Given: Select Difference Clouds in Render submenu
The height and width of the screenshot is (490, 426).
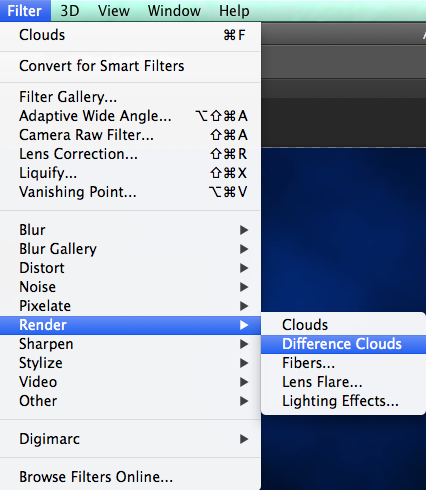Looking at the screenshot, I should [x=343, y=344].
